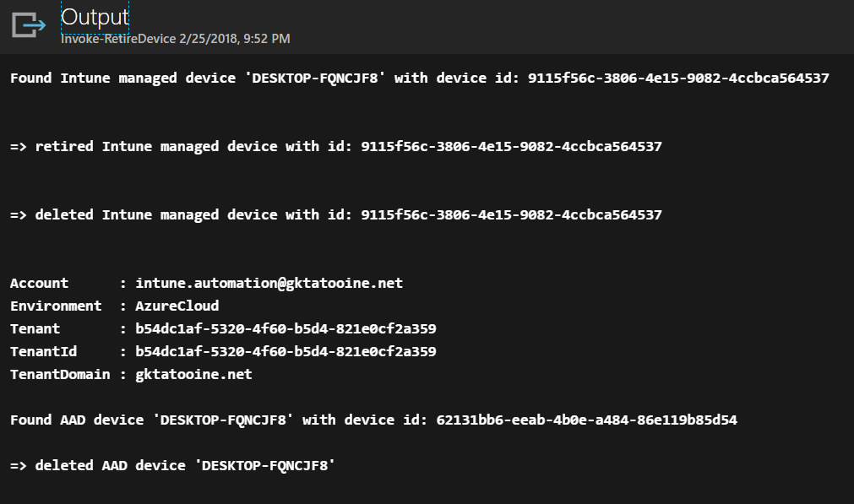Click the AzureCloud environment value

pos(177,306)
